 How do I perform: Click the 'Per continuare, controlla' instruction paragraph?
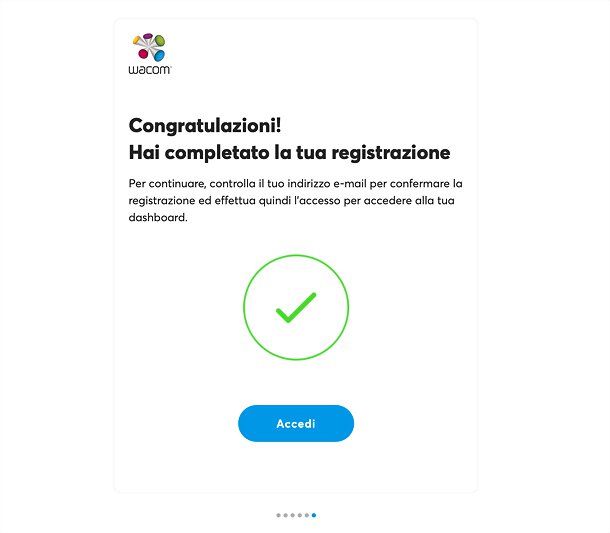click(x=295, y=200)
